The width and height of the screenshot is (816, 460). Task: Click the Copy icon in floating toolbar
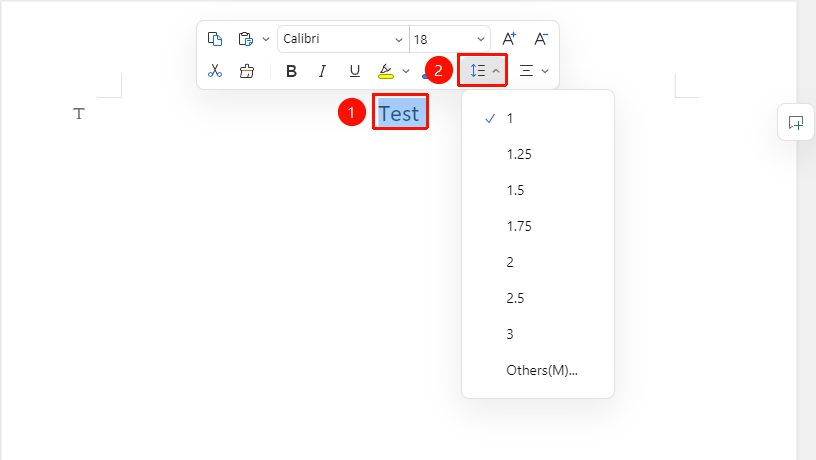215,39
